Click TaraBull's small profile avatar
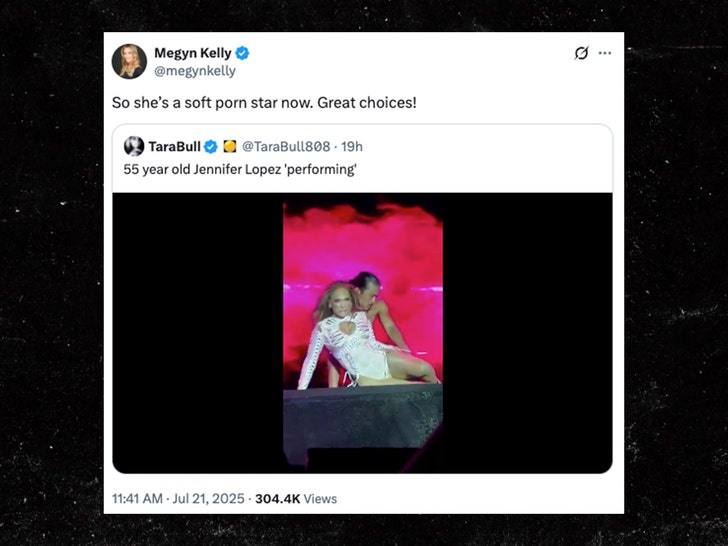Image resolution: width=728 pixels, height=546 pixels. tap(133, 147)
